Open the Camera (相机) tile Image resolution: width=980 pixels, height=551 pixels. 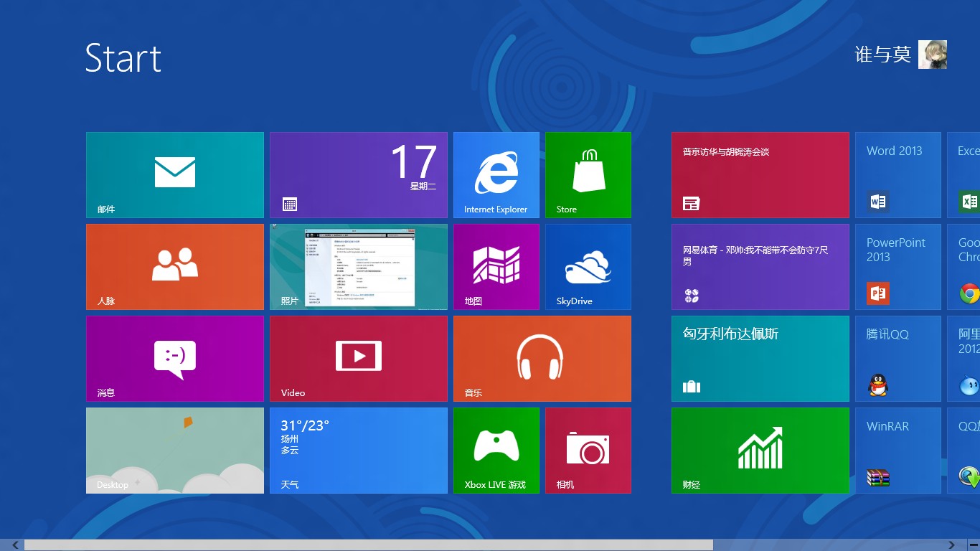588,451
